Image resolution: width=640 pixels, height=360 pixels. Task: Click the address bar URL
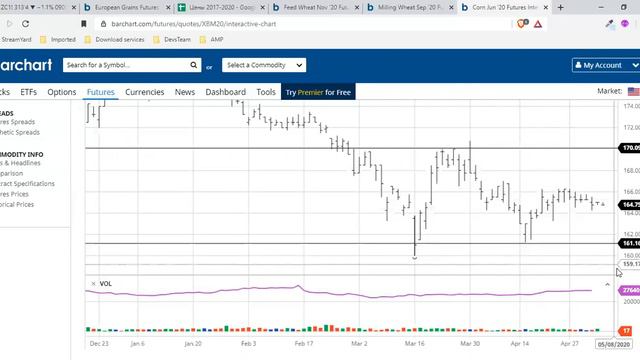point(194,24)
